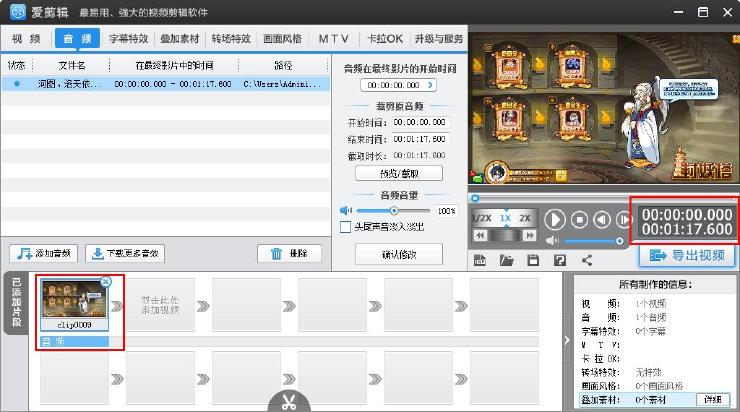Image resolution: width=740 pixels, height=412 pixels.
Task: Toggle the 头尾声音淡入淡出 checkbox
Action: (345, 227)
